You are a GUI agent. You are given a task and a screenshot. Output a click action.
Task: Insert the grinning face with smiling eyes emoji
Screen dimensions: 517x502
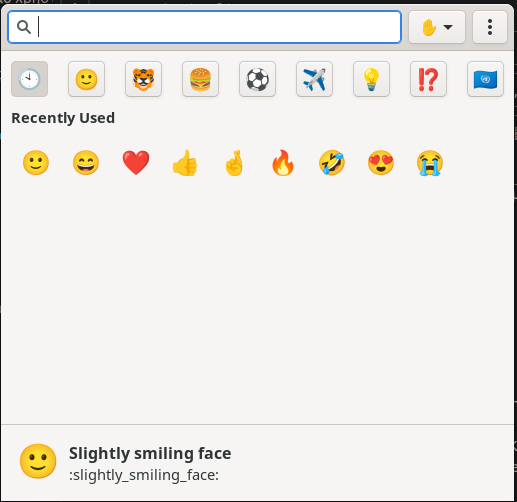(x=86, y=163)
